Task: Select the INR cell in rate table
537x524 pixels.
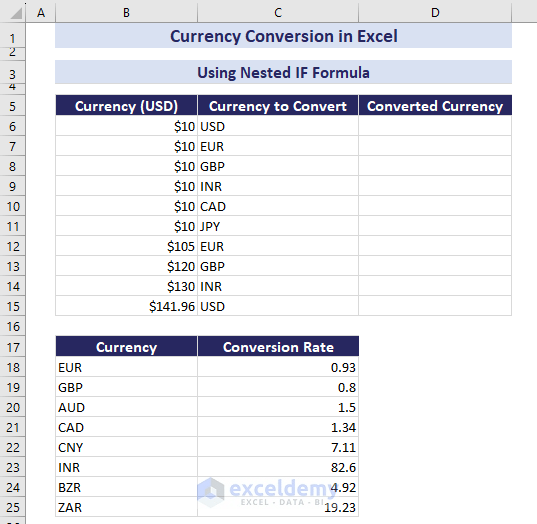Action: click(x=126, y=467)
